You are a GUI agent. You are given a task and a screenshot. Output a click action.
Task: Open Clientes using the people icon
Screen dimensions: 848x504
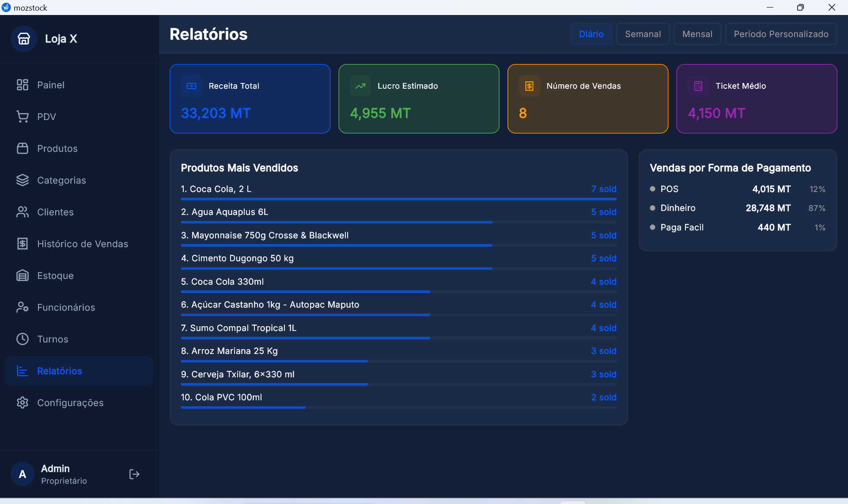[x=23, y=212]
